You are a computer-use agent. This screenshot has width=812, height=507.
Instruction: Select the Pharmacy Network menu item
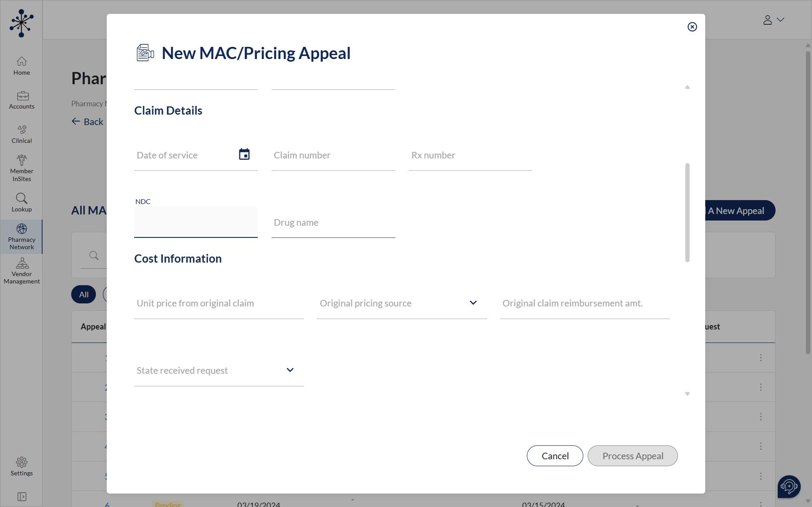(22, 236)
